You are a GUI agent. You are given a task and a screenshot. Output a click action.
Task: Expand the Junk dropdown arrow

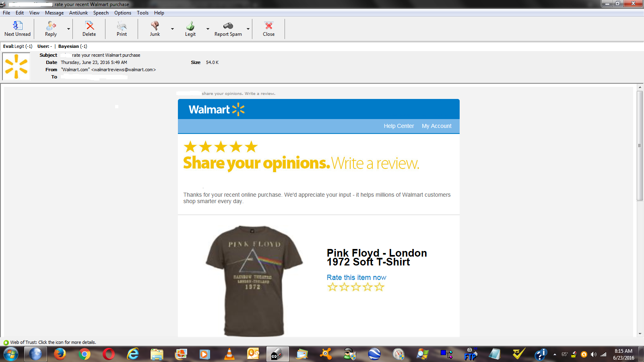[172, 29]
